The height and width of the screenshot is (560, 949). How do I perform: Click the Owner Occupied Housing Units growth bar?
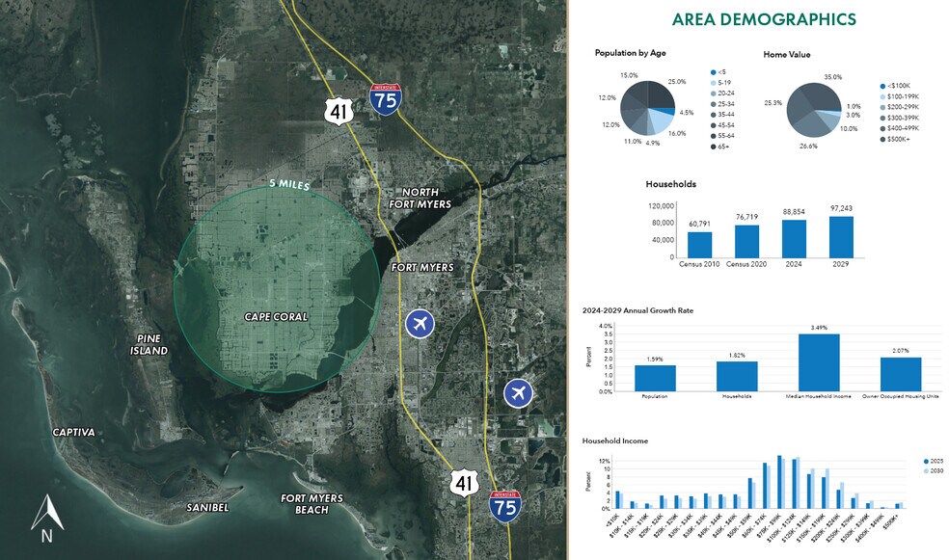coord(901,374)
